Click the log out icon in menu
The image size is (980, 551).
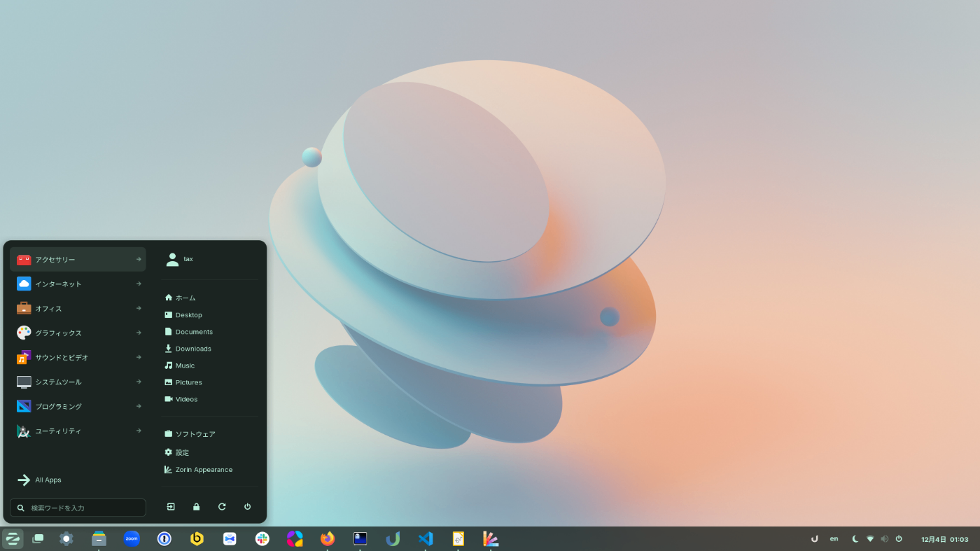[x=171, y=506]
